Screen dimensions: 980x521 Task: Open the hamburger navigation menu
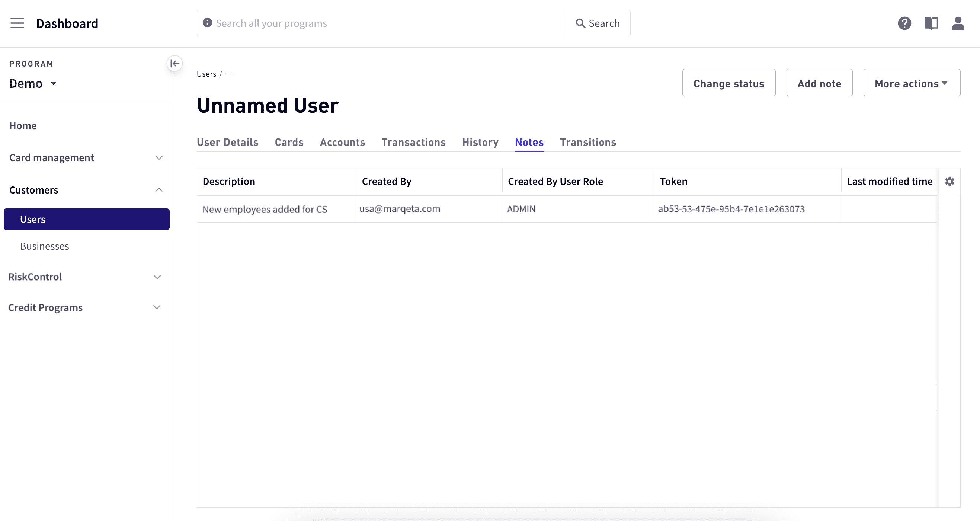17,23
